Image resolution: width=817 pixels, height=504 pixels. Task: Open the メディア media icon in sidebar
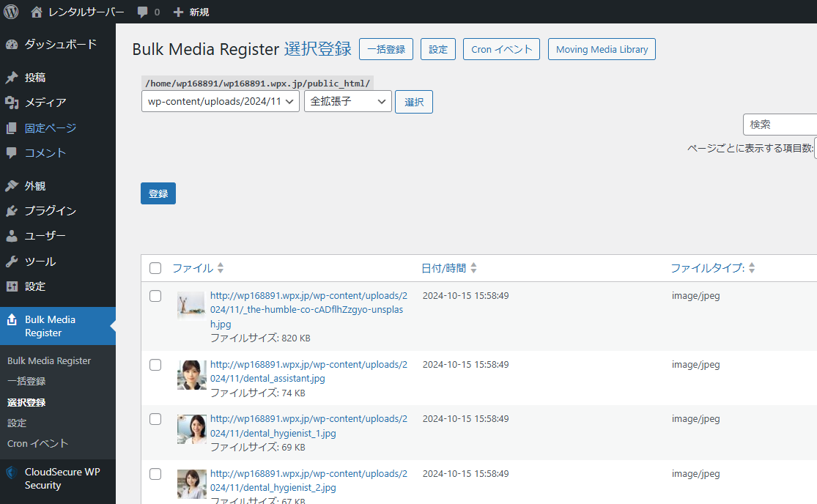point(12,103)
